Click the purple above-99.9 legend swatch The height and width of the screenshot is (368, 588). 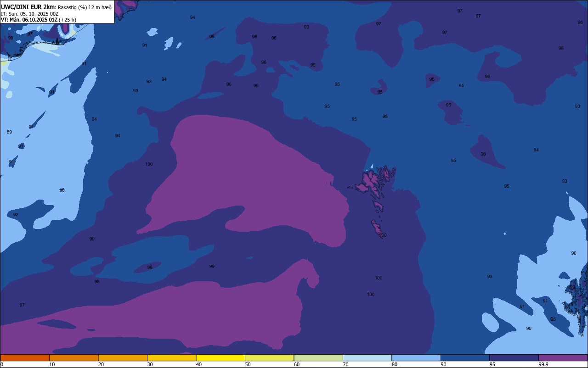coord(563,357)
